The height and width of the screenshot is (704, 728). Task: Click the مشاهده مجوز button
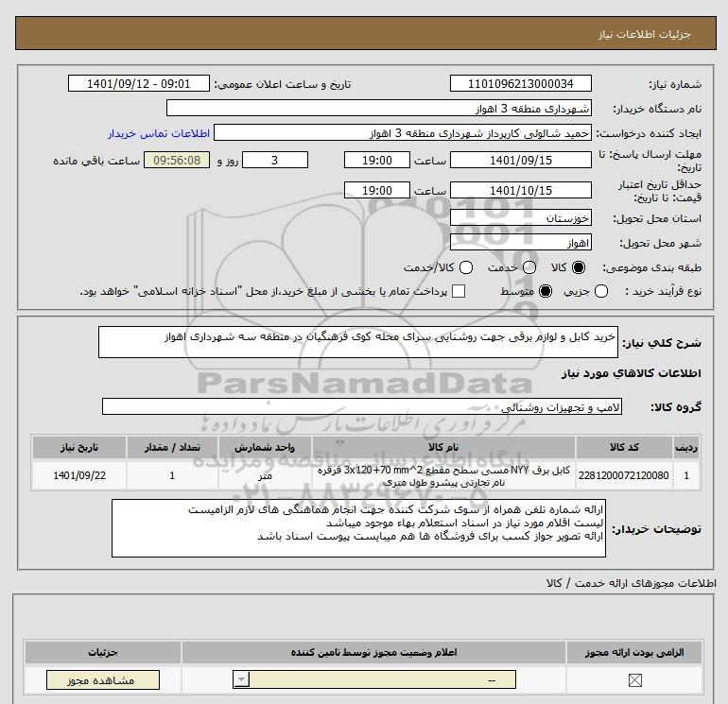click(x=103, y=680)
